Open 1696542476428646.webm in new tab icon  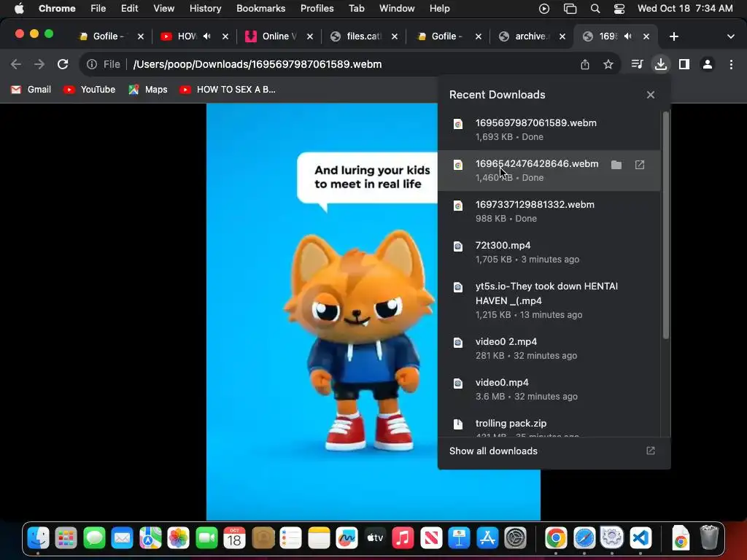tap(639, 165)
